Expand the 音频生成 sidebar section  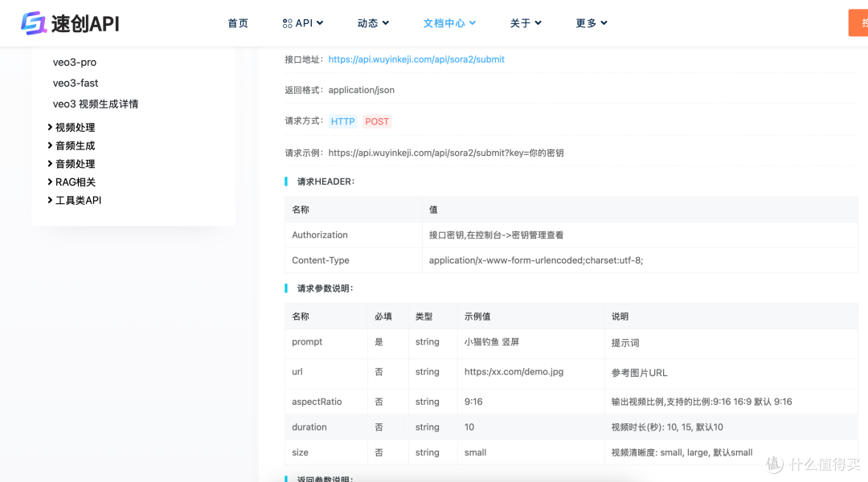(72, 145)
